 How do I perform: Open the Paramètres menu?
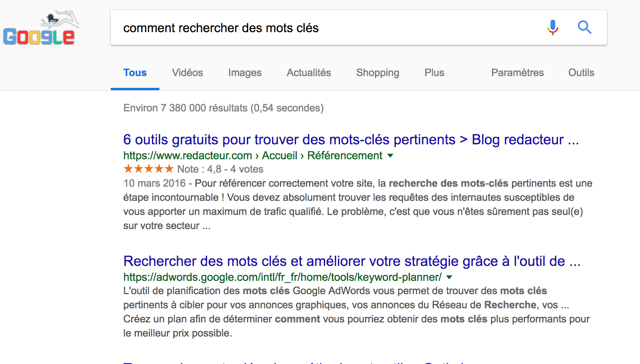pyautogui.click(x=517, y=73)
